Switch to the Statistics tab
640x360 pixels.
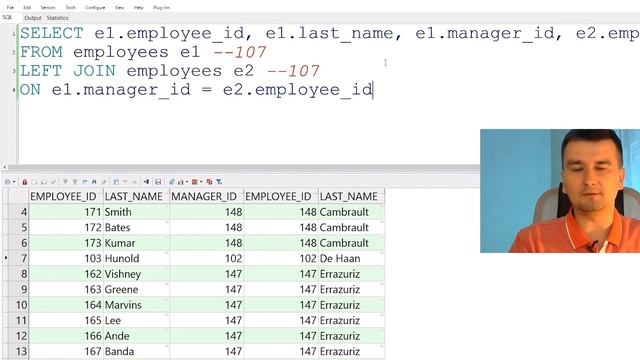57,18
